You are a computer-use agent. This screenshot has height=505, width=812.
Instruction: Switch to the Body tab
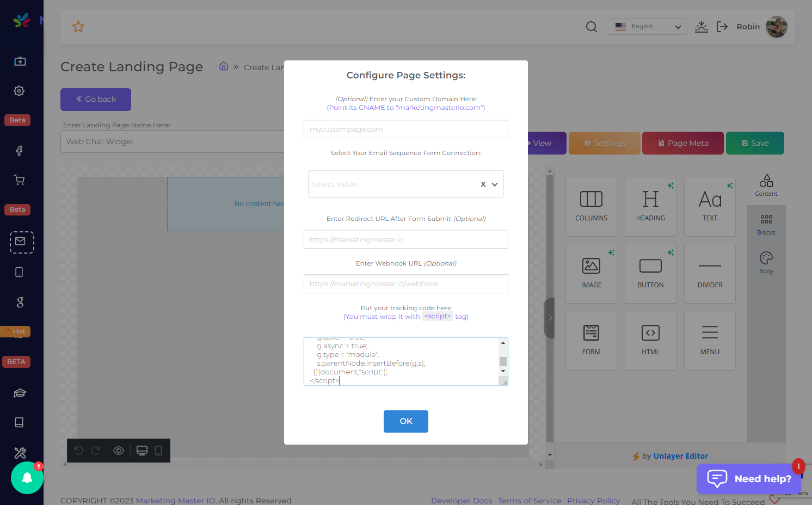click(766, 263)
